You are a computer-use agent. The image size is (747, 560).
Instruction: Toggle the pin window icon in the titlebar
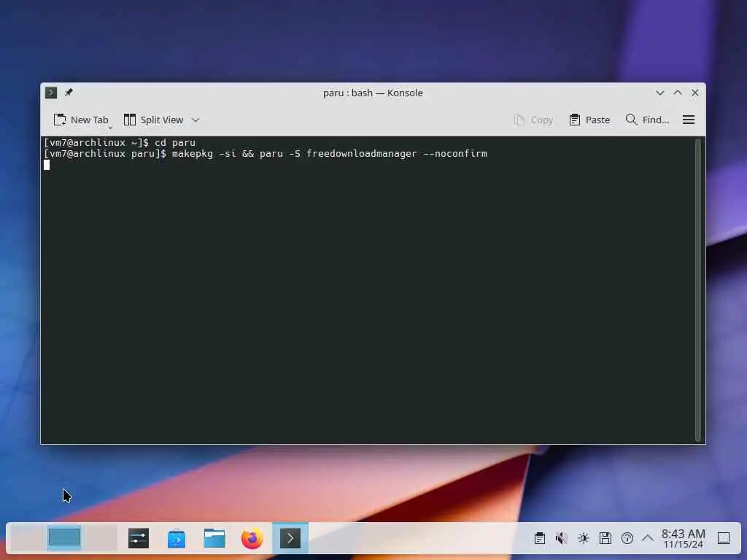[x=69, y=93]
